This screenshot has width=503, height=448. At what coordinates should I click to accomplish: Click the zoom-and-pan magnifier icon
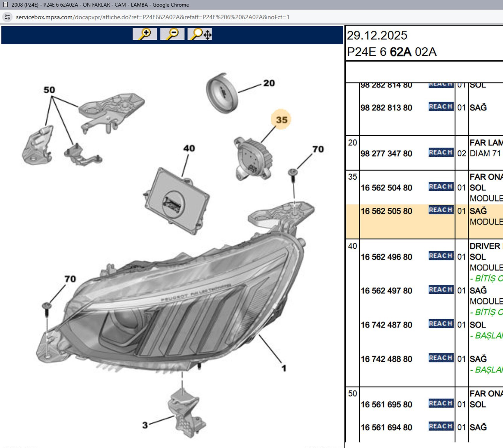point(200,34)
